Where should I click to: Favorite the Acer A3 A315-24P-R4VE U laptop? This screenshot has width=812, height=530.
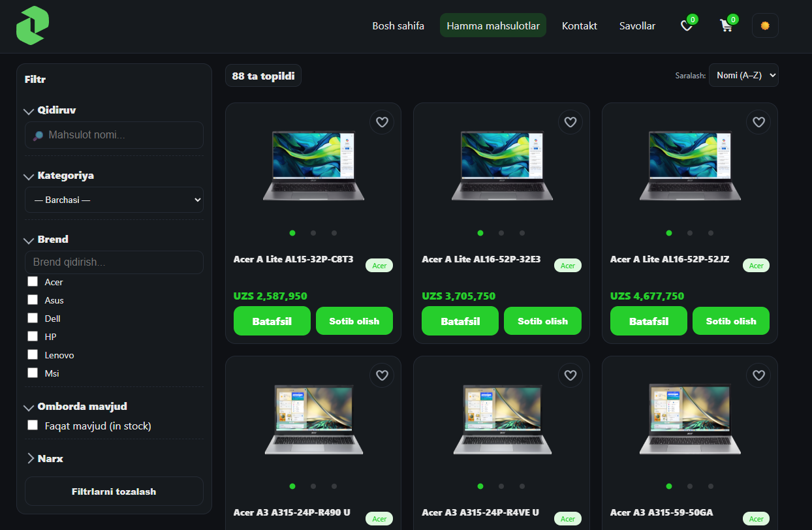pyautogui.click(x=570, y=375)
